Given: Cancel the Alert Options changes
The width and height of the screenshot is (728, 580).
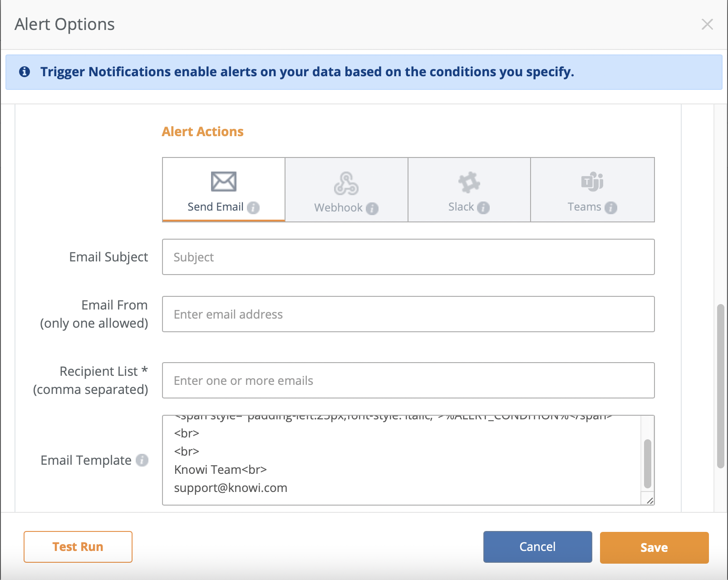Looking at the screenshot, I should pos(537,546).
